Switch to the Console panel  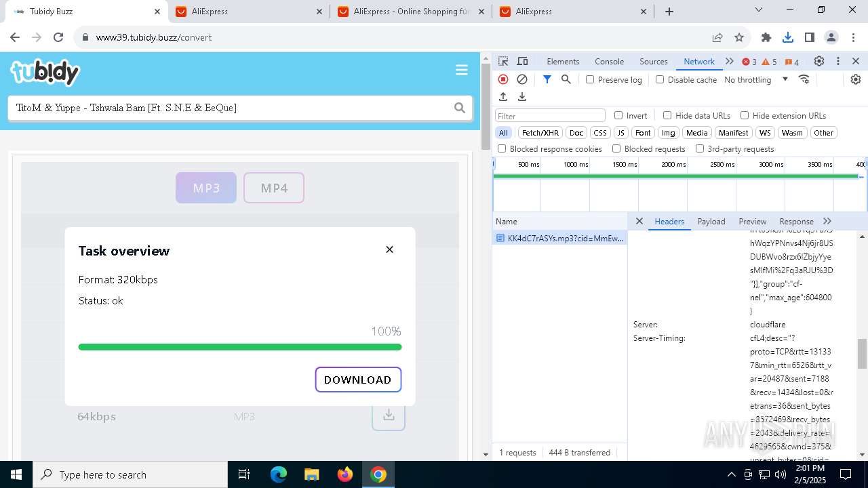(x=609, y=61)
